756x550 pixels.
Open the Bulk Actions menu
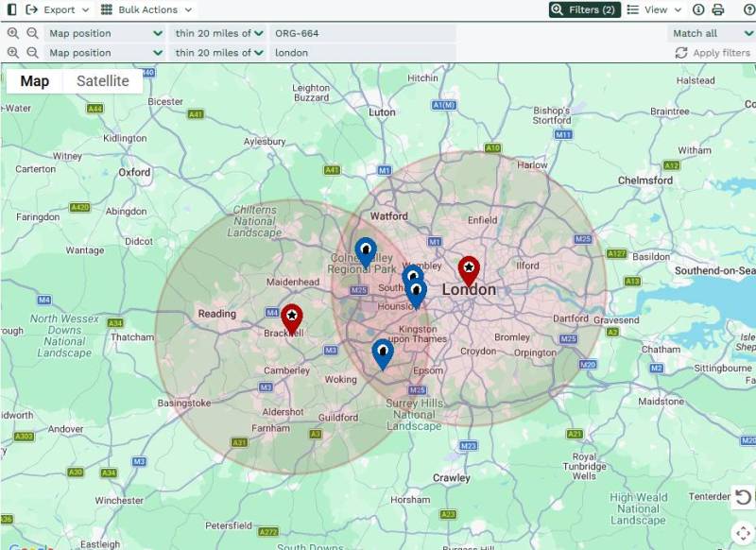[x=146, y=9]
